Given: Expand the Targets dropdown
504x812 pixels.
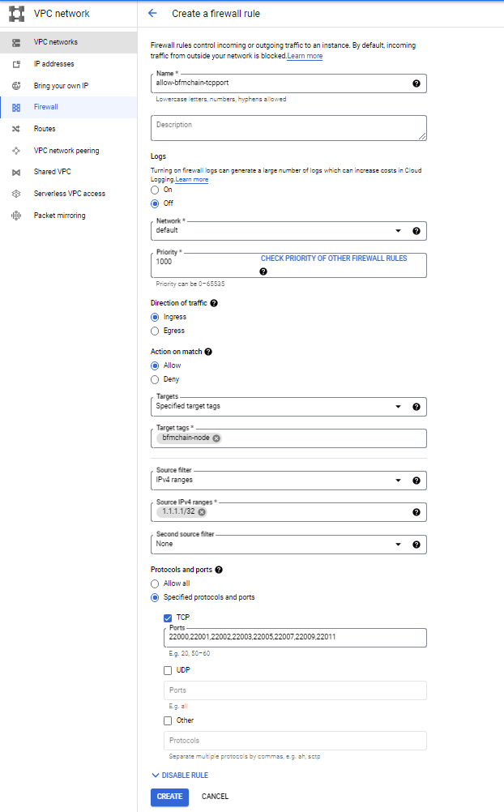Looking at the screenshot, I should coord(398,406).
